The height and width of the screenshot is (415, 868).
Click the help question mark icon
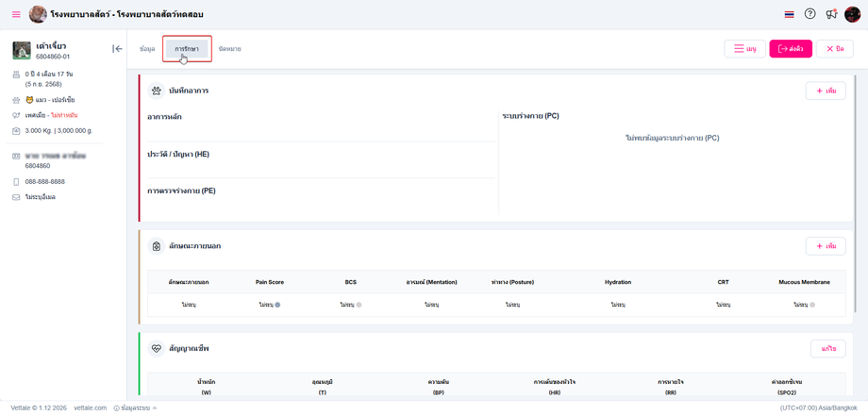click(810, 14)
